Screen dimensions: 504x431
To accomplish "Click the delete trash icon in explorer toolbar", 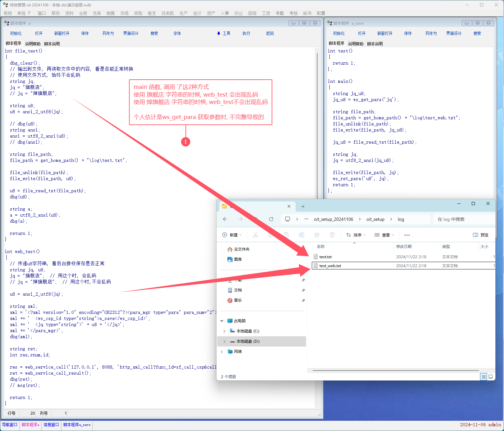I will pyautogui.click(x=332, y=235).
